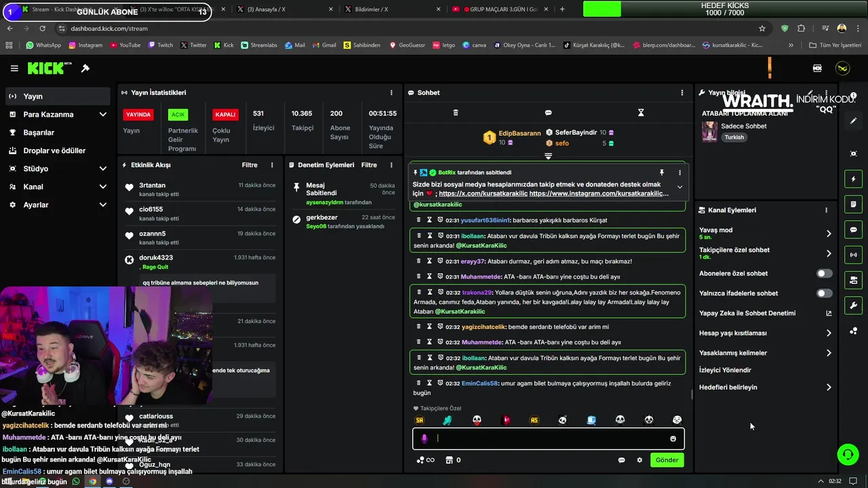Select Başarılar in left sidebar
This screenshot has width=868, height=488.
58,133
